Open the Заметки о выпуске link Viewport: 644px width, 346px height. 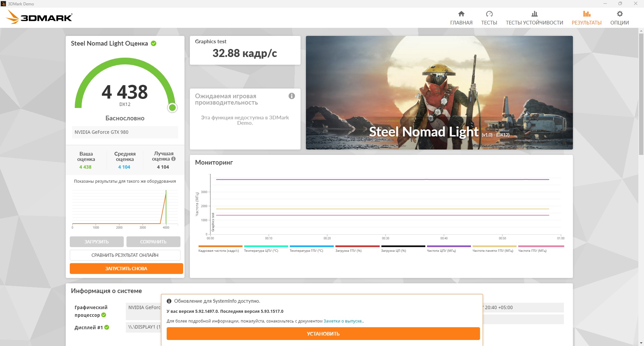tap(343, 321)
